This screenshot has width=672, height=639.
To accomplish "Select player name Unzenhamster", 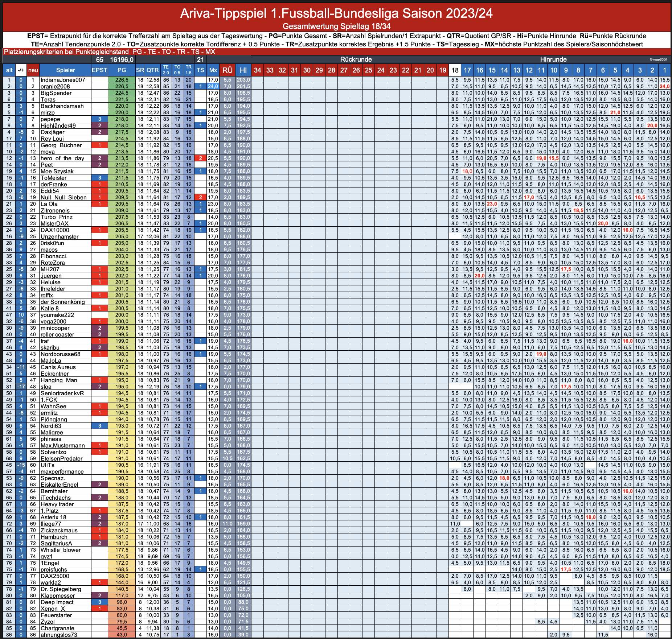I will (x=60, y=236).
